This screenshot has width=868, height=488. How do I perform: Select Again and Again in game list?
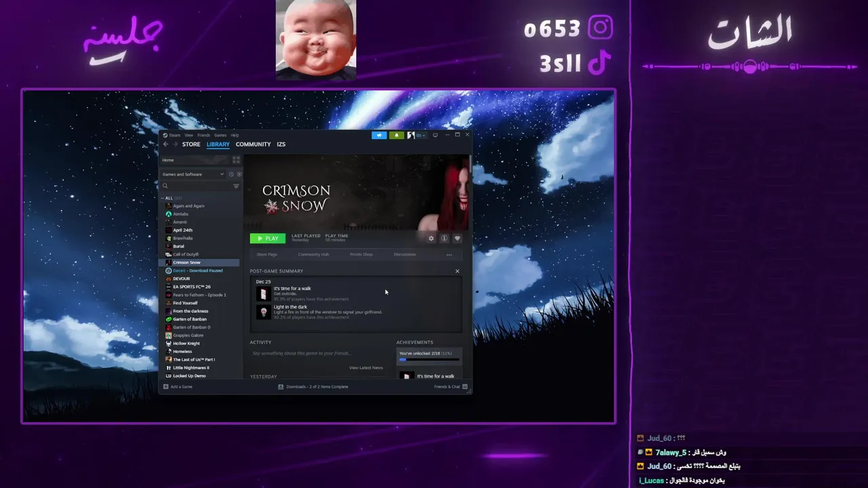coord(199,206)
